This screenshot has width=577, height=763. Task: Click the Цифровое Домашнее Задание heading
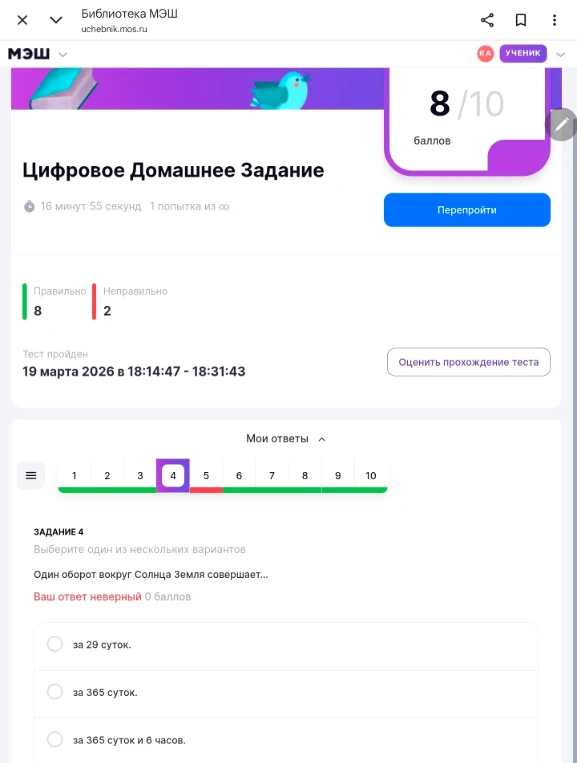click(x=173, y=170)
